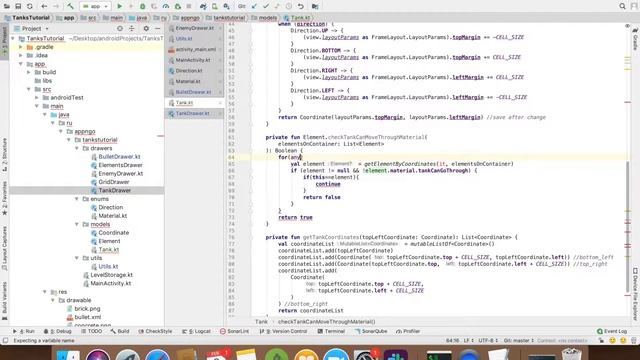The height and width of the screenshot is (360, 640).
Task: Open the BulletDrawer.kt editor tab
Action: [194, 92]
